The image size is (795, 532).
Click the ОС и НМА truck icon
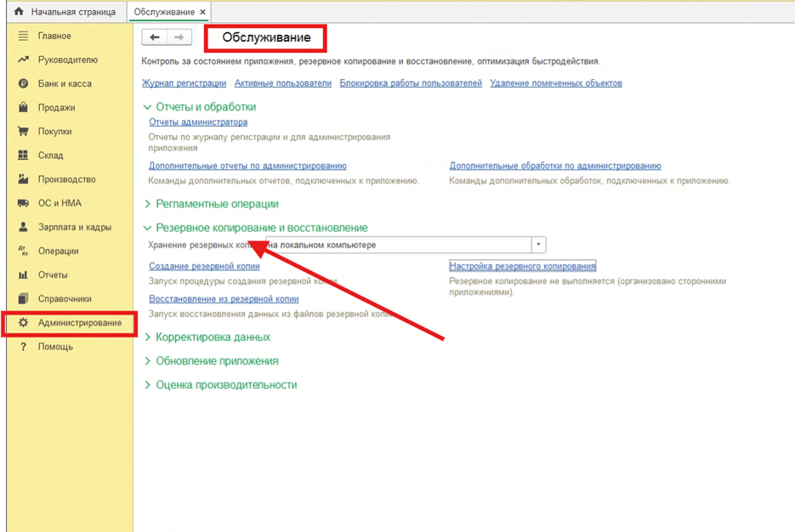pyautogui.click(x=23, y=203)
